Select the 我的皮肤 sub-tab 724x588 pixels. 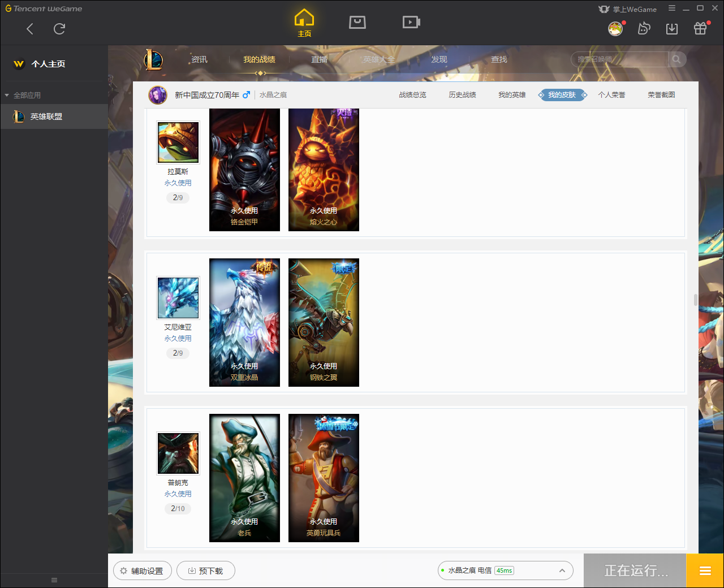tap(562, 95)
